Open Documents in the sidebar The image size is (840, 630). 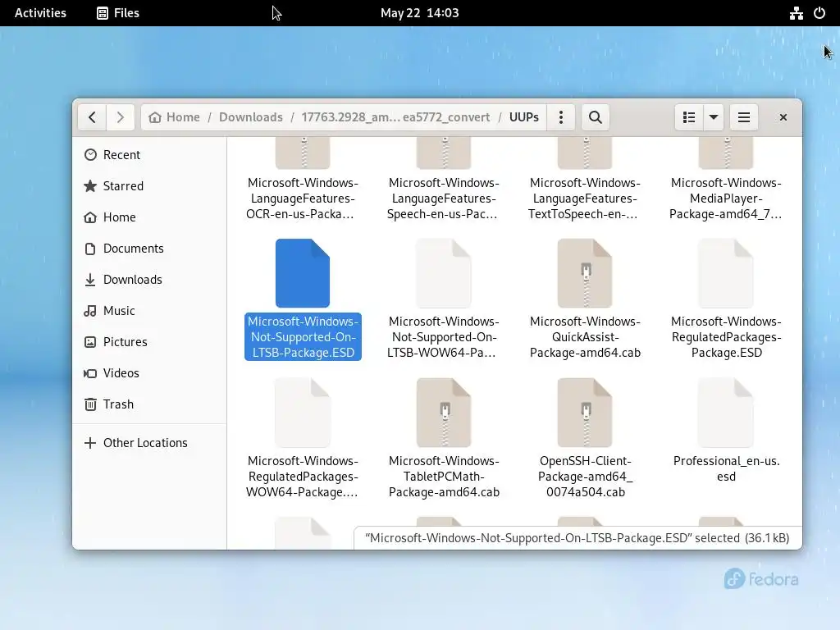[149, 249]
